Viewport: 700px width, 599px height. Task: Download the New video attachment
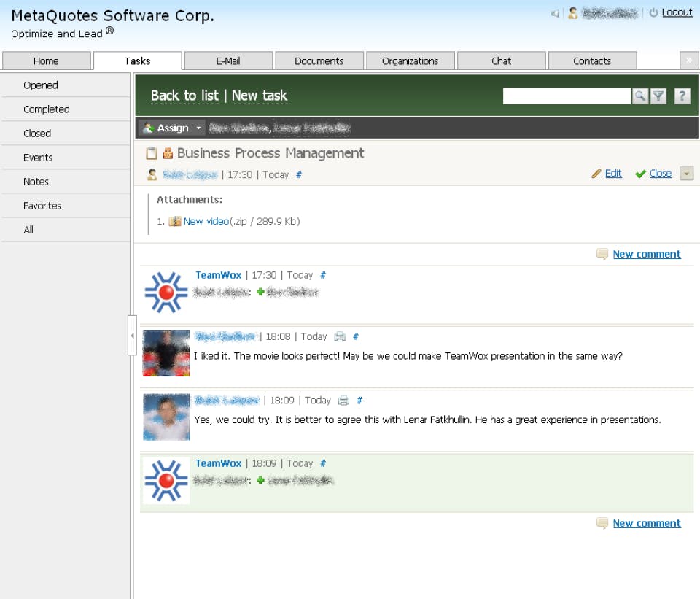(206, 222)
